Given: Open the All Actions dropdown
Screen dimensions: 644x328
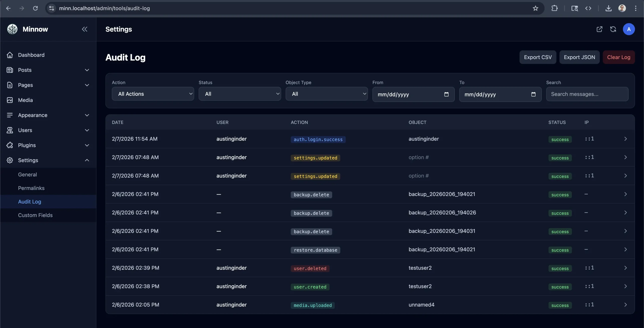Looking at the screenshot, I should coord(153,94).
